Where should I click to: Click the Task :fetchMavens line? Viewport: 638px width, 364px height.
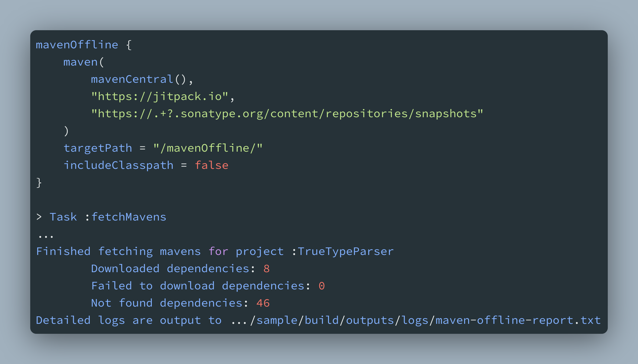pyautogui.click(x=108, y=217)
